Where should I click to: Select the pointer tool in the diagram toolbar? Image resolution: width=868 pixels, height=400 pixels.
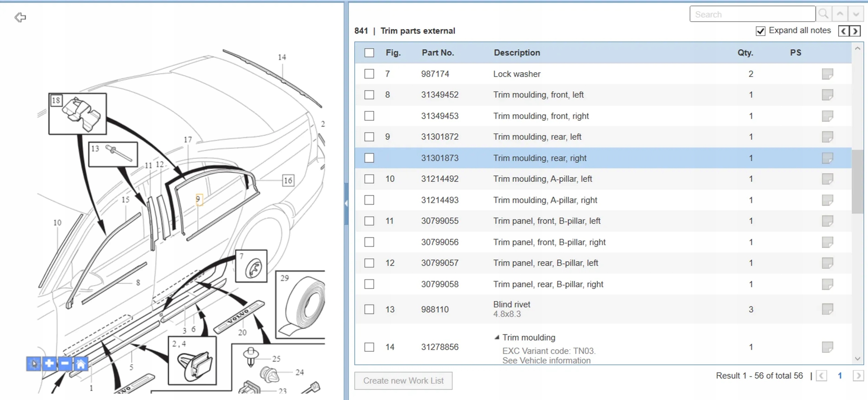pyautogui.click(x=34, y=364)
